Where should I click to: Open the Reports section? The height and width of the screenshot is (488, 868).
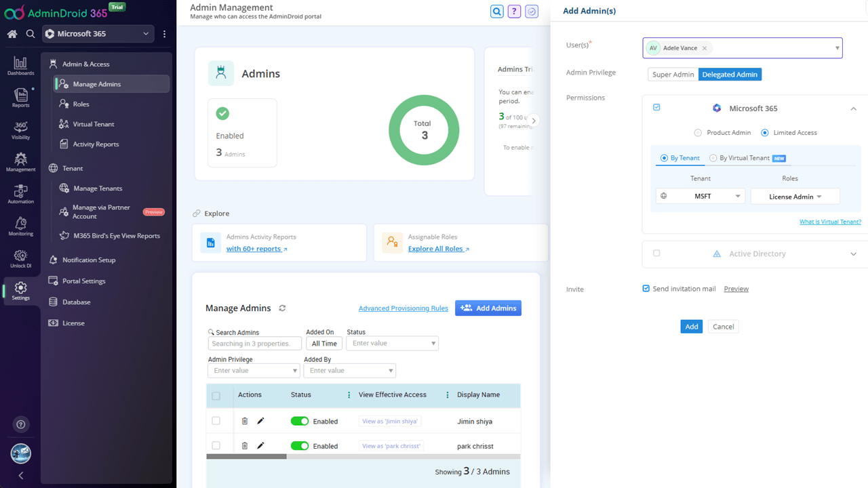point(21,98)
